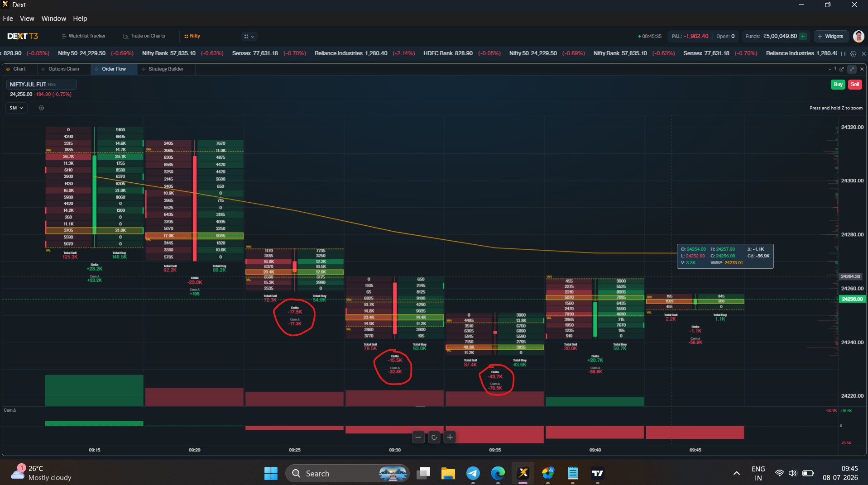
Task: Open ticker tape settings gear
Action: point(853,53)
